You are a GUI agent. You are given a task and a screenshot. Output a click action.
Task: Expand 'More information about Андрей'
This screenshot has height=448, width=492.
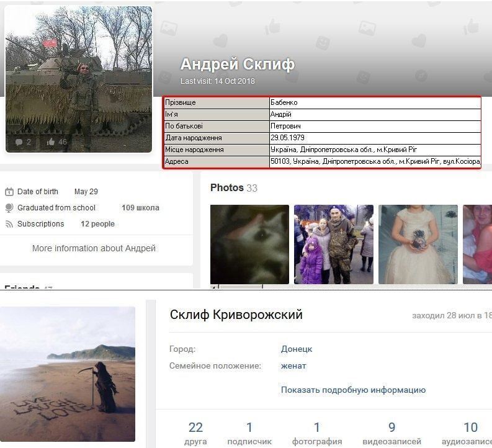(x=94, y=248)
